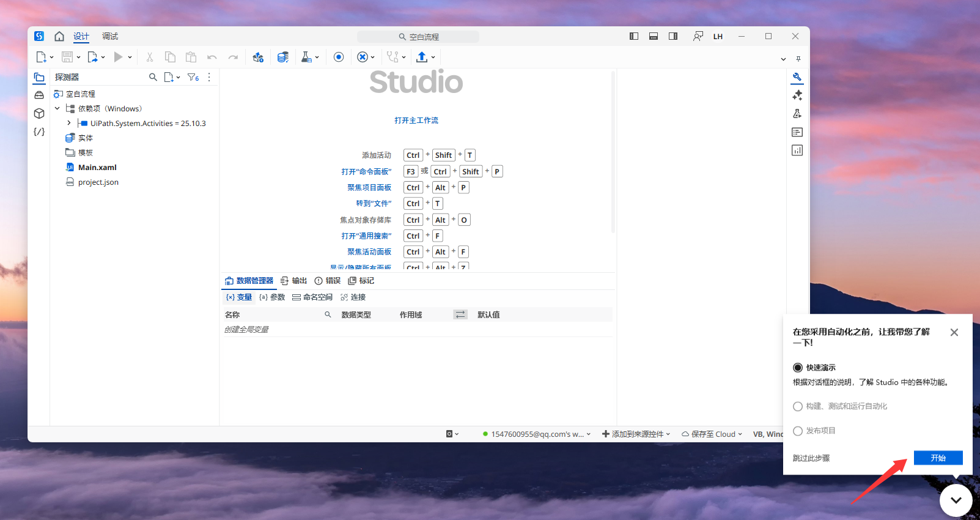Click the 跳过此步骤 link

point(811,458)
